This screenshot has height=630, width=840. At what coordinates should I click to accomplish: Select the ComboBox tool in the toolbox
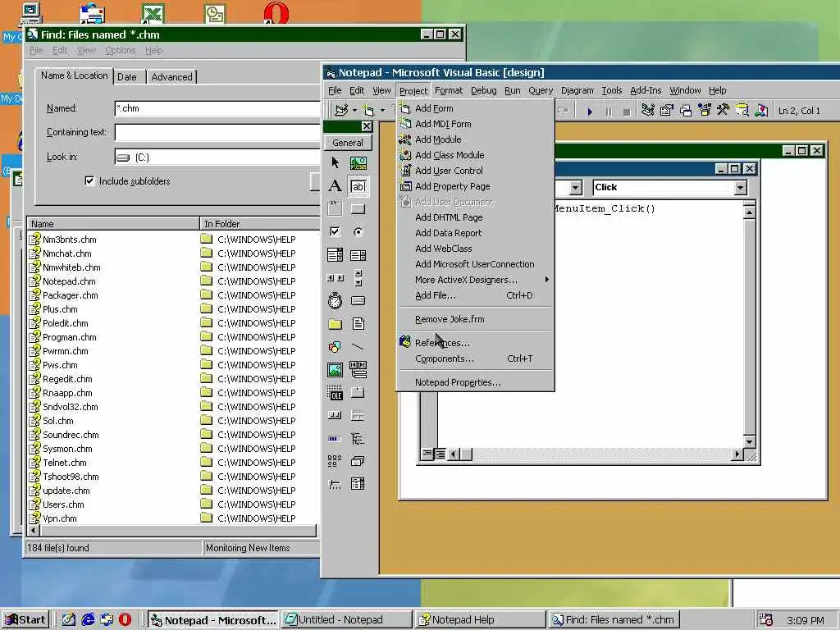pyautogui.click(x=336, y=255)
